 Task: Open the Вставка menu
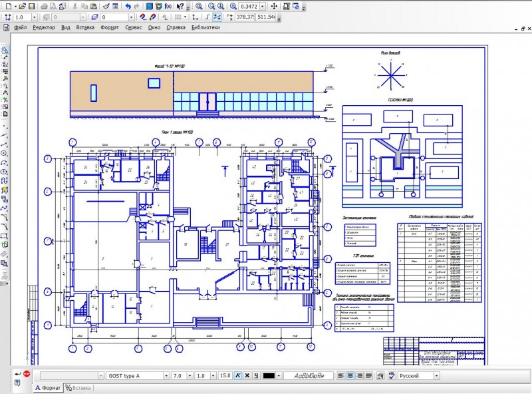pos(85,27)
